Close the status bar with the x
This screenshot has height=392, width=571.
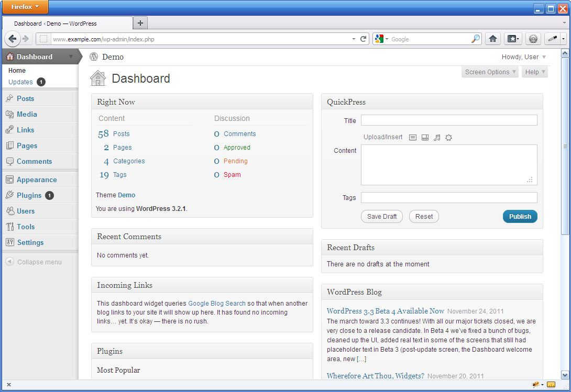(9, 384)
